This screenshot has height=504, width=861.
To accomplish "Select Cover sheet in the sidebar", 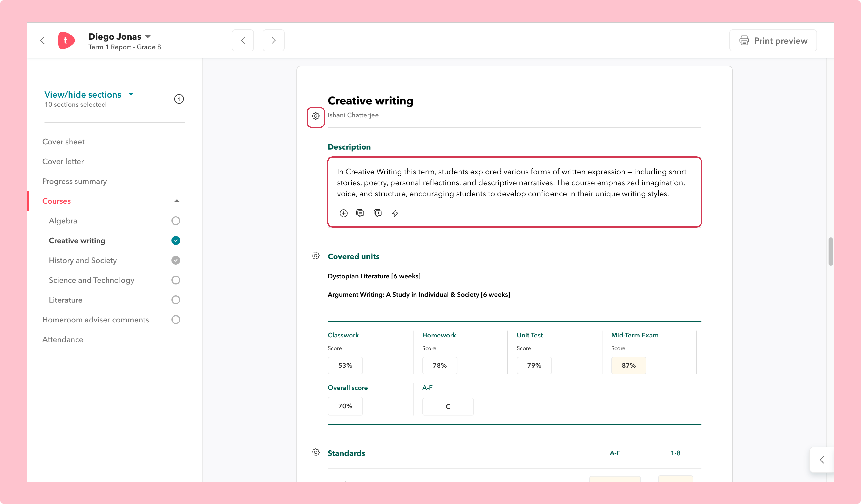I will 63,142.
